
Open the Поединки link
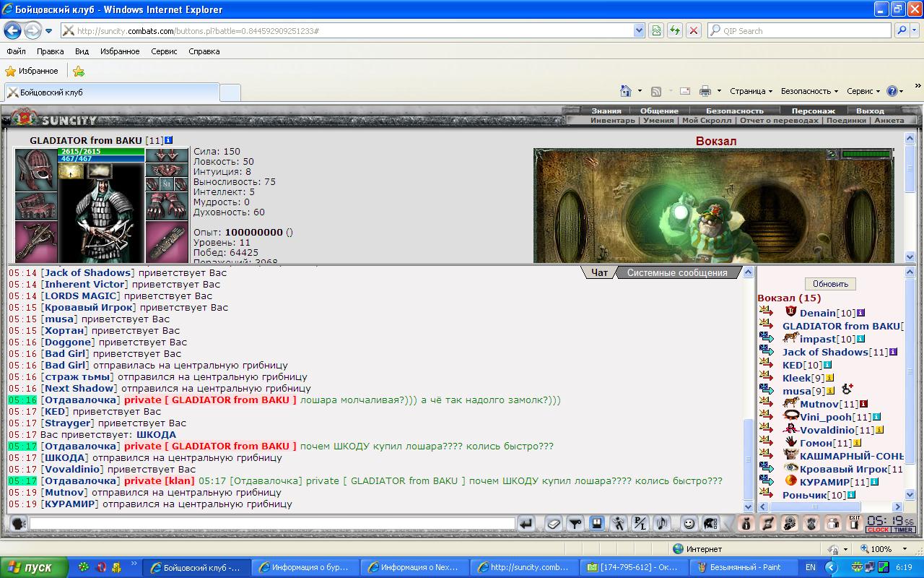(x=846, y=121)
